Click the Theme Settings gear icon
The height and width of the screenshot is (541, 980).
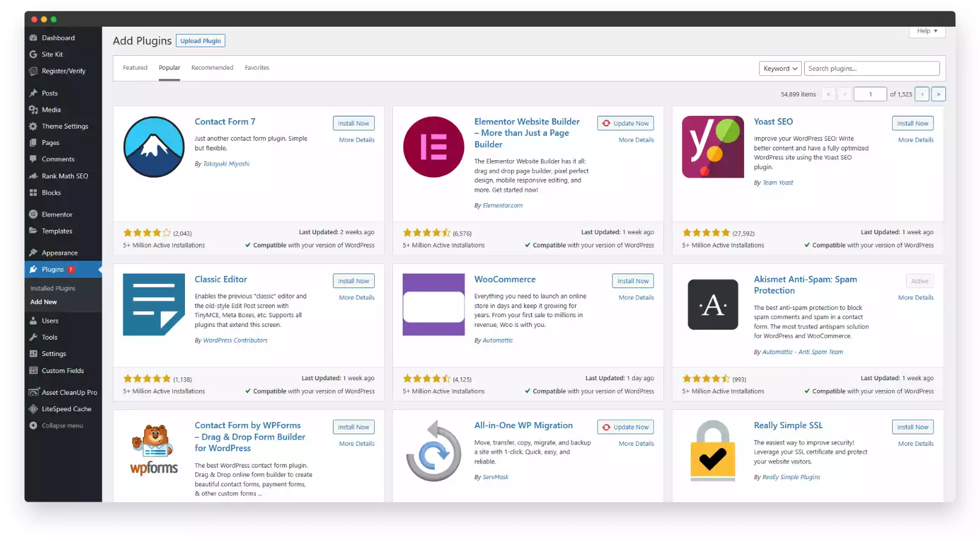pos(33,126)
